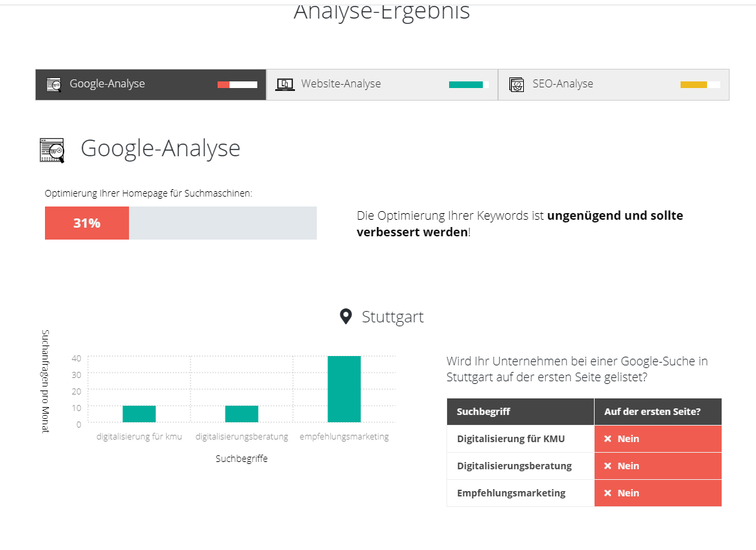Select the Google-Analyse tab

[107, 84]
